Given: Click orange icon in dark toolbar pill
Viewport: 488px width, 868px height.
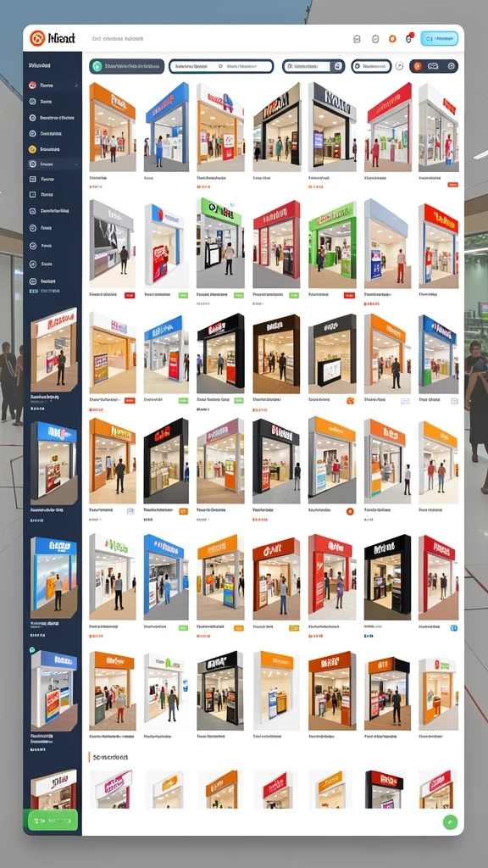Looking at the screenshot, I should click(x=417, y=66).
